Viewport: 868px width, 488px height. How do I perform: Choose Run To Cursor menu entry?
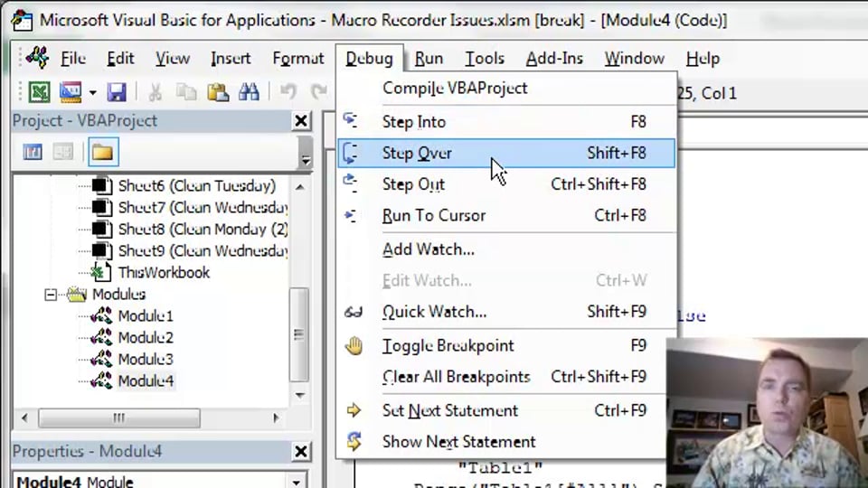coord(506,215)
